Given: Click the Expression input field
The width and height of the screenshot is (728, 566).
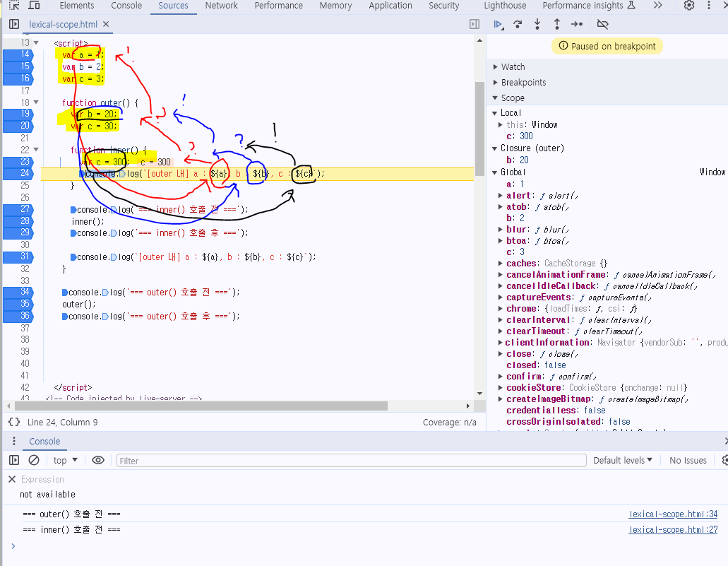Looking at the screenshot, I should (42, 479).
